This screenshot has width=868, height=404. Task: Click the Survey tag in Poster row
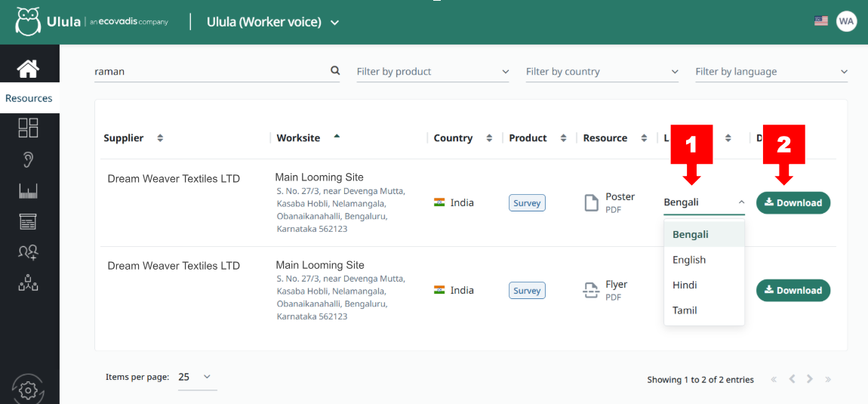point(527,203)
